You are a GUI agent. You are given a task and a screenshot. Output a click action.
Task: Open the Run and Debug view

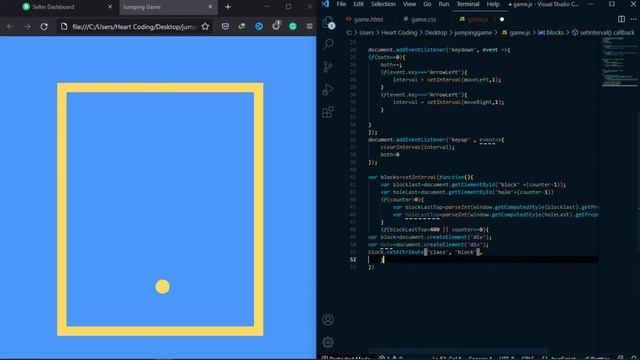coord(328,89)
